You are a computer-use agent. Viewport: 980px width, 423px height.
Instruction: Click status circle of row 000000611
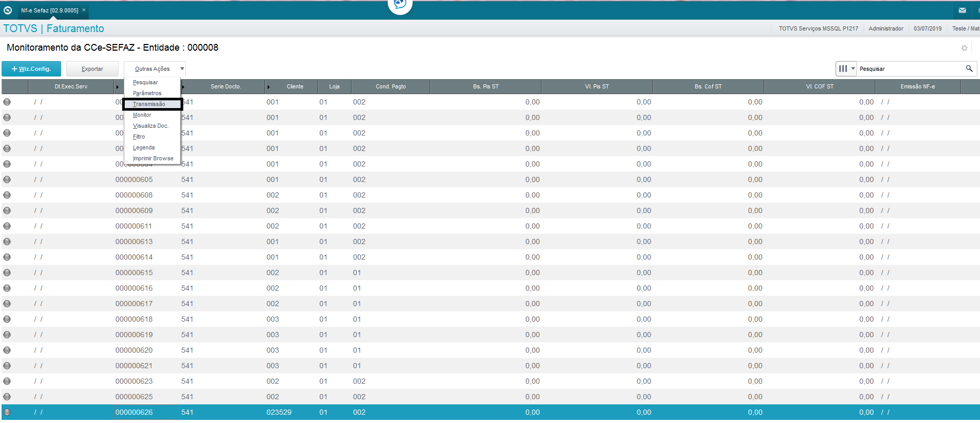7,226
